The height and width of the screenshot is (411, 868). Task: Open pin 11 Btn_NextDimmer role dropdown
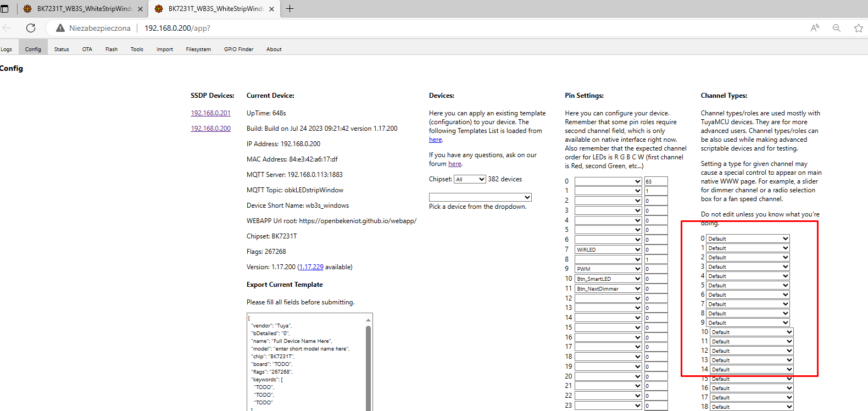[608, 288]
